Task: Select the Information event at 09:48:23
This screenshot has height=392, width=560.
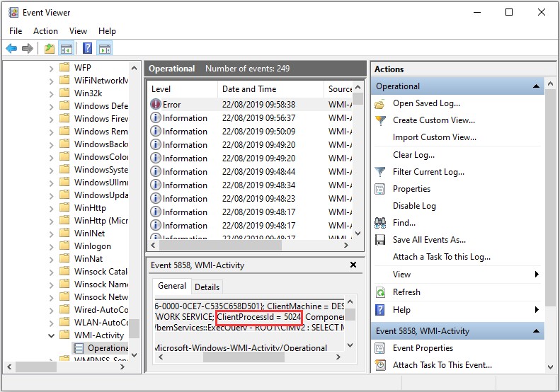Action: click(x=250, y=199)
